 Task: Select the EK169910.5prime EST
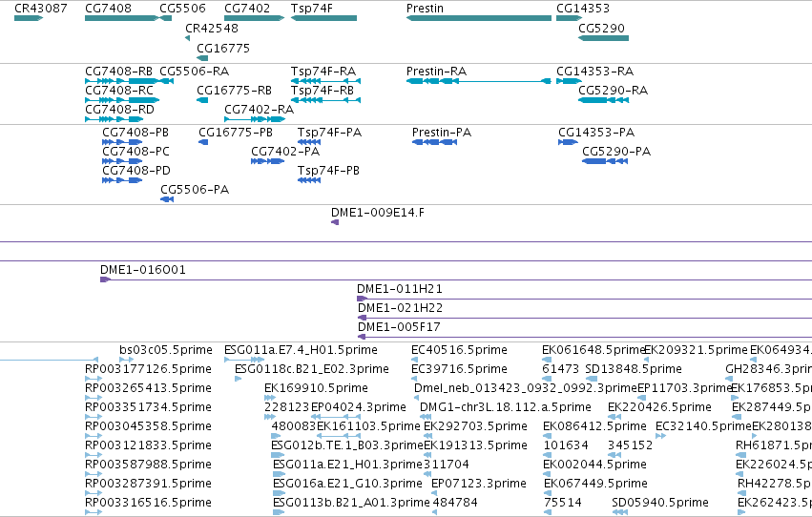coord(270,398)
